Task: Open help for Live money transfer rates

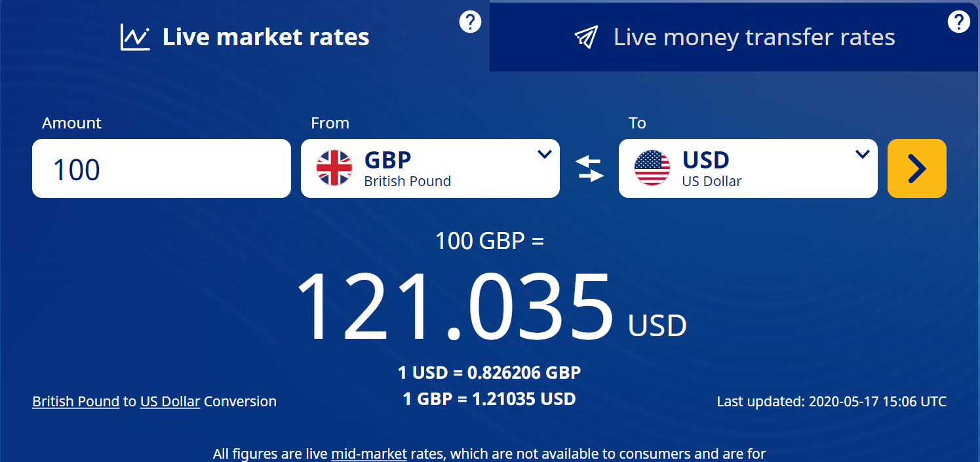Action: point(958,22)
